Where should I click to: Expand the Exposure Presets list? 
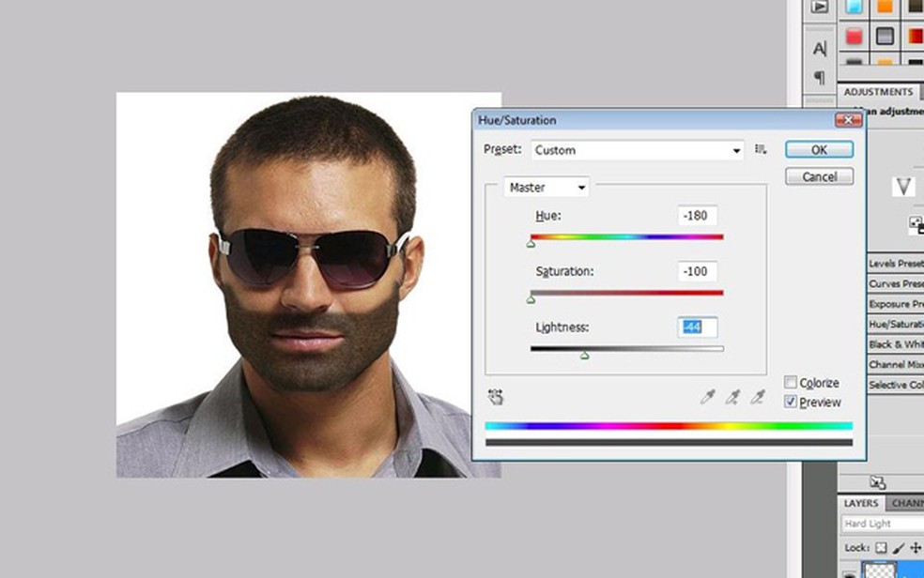[x=896, y=304]
